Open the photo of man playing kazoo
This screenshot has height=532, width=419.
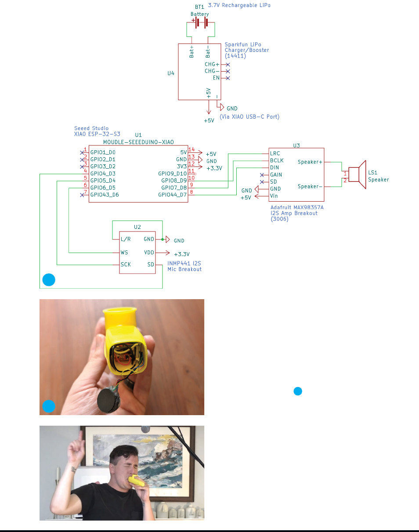click(x=122, y=473)
